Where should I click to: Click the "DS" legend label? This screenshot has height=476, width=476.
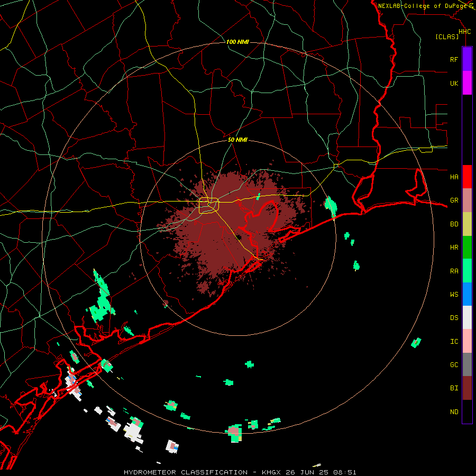click(454, 317)
